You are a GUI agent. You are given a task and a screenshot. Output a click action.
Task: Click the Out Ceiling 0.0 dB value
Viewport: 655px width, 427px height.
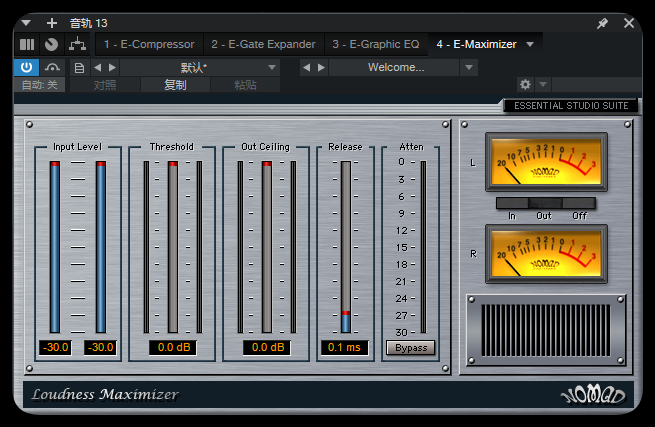[267, 348]
